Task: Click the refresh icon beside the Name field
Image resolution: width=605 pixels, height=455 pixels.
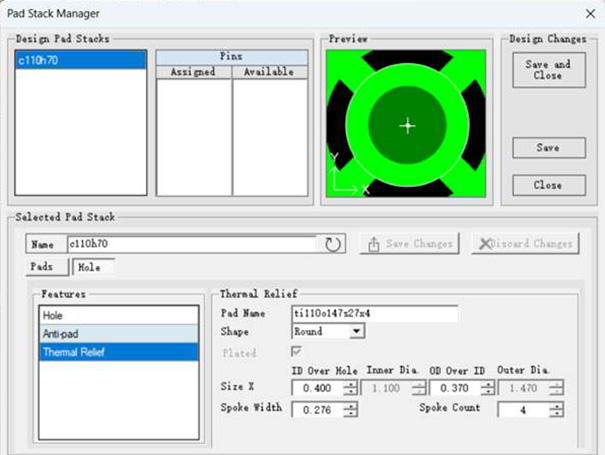Action: 332,244
